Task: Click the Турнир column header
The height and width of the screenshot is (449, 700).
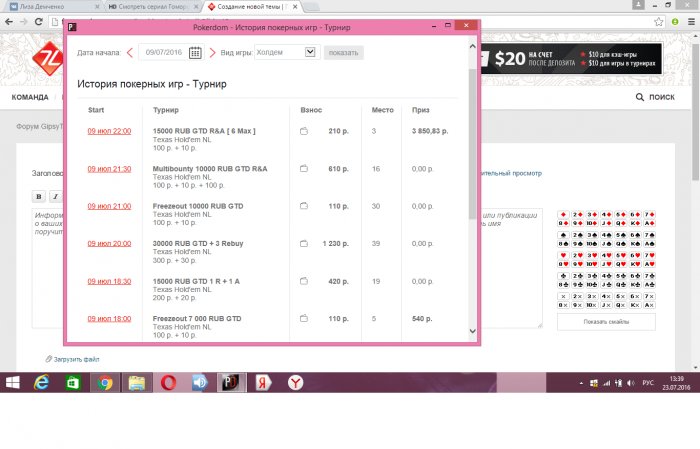Action: pos(166,110)
